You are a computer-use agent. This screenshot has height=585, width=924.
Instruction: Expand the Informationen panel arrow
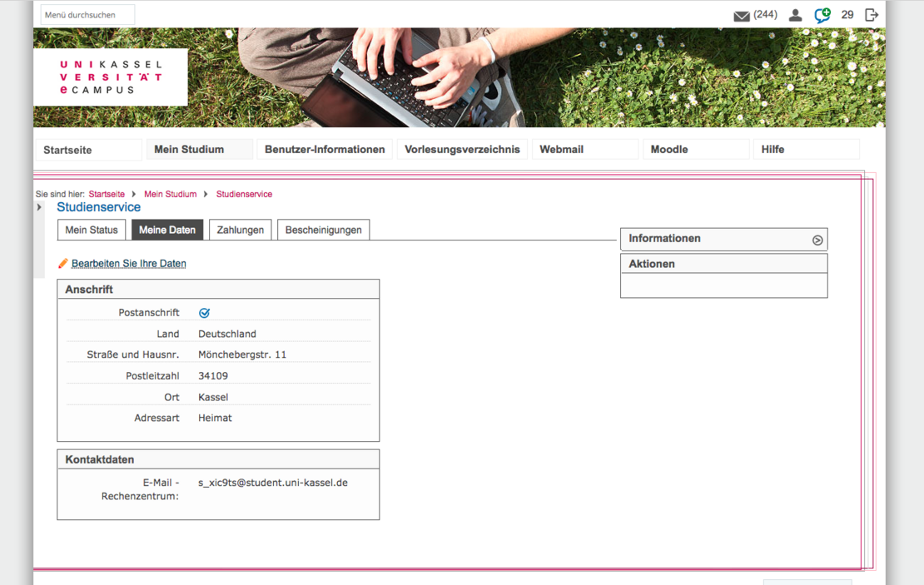tap(817, 240)
